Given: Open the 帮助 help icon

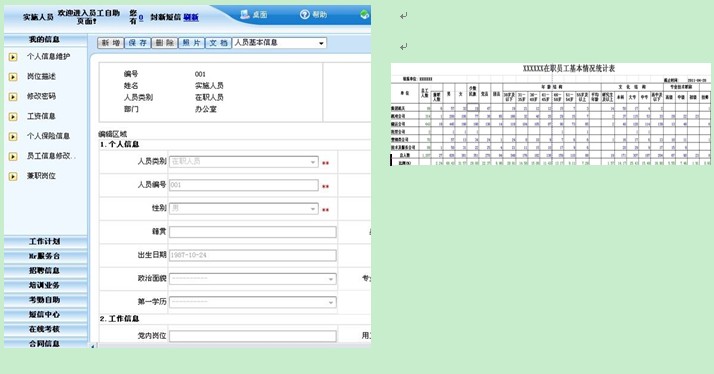Looking at the screenshot, I should coord(305,15).
